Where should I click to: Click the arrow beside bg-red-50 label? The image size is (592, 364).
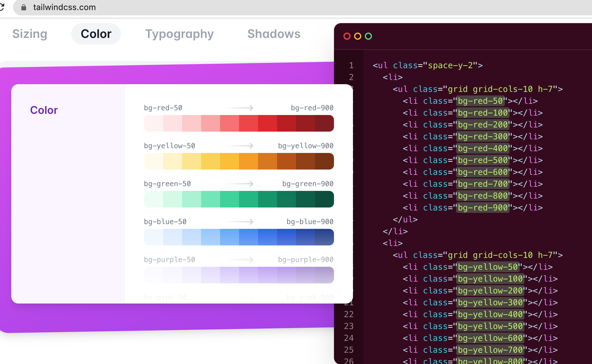tap(240, 108)
